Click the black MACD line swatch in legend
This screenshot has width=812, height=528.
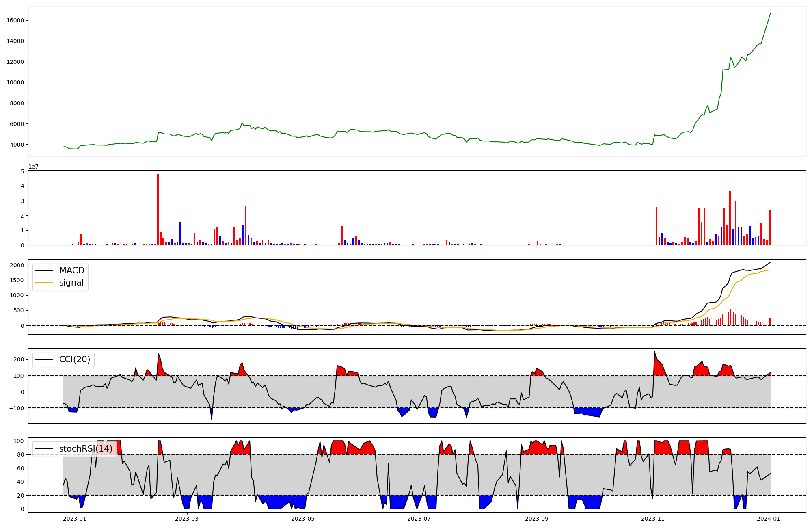tap(44, 270)
